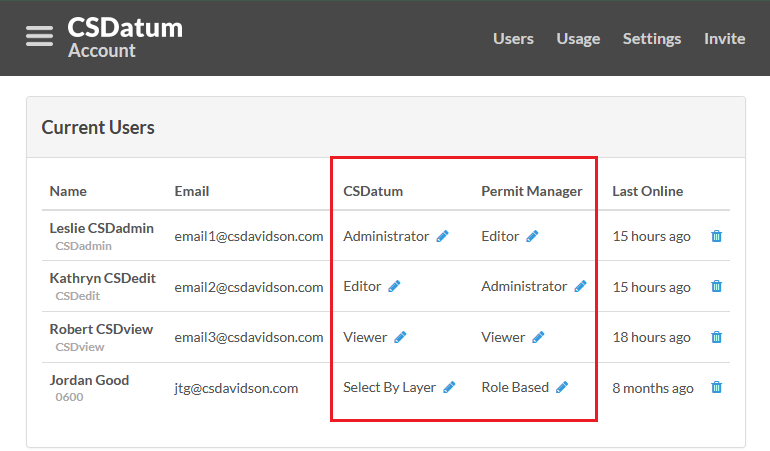This screenshot has height=451, width=770.
Task: Select Invite in the header
Action: [724, 39]
